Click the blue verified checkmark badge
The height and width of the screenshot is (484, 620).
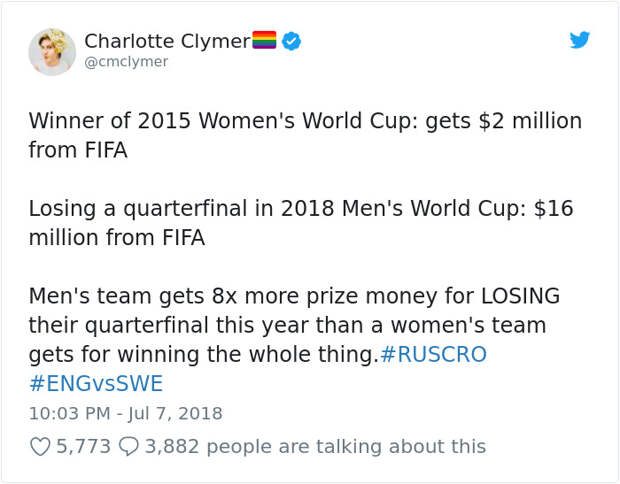coord(291,41)
